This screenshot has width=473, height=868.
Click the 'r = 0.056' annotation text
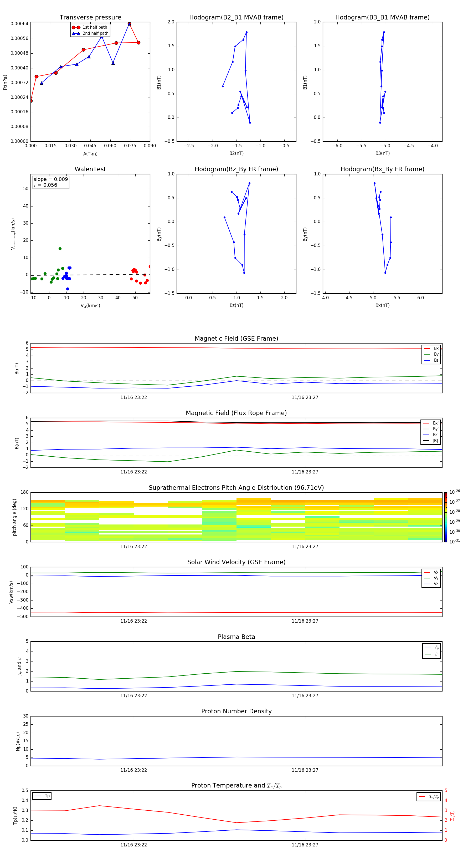point(45,185)
